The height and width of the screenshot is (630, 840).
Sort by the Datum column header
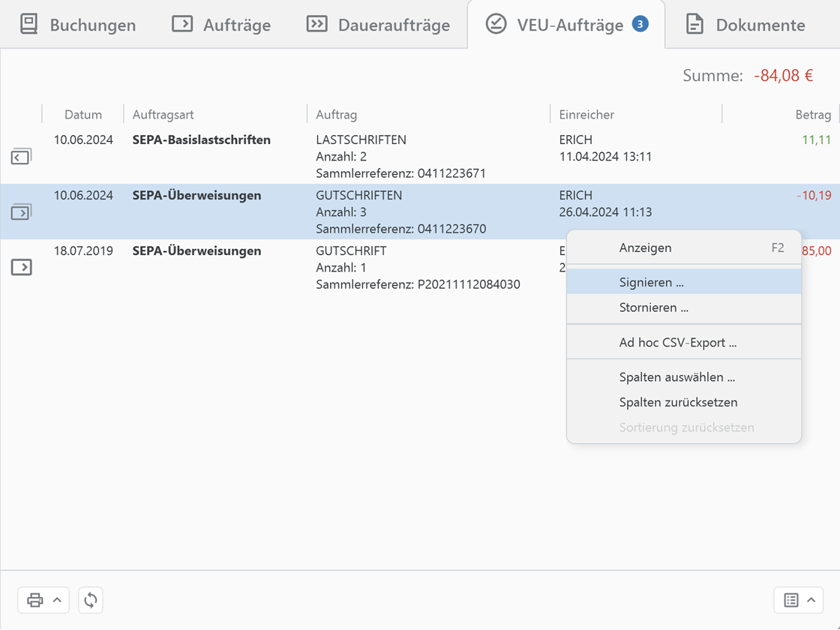click(82, 115)
